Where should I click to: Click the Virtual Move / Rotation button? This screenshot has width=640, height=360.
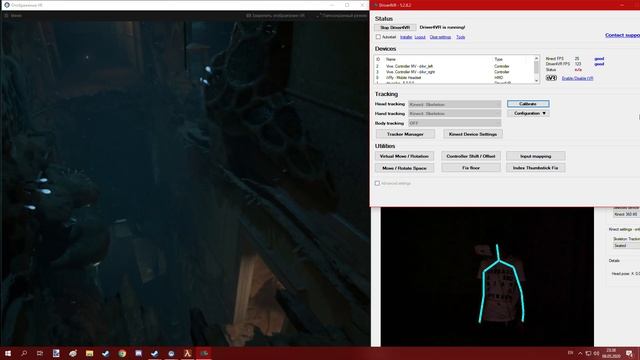point(404,156)
